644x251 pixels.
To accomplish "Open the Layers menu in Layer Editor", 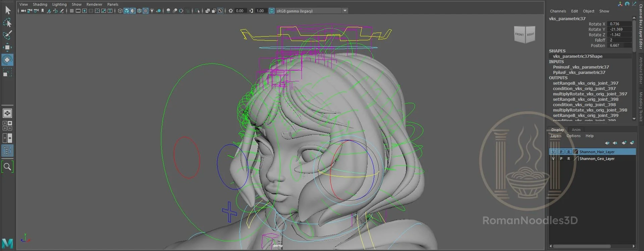I will pyautogui.click(x=556, y=136).
